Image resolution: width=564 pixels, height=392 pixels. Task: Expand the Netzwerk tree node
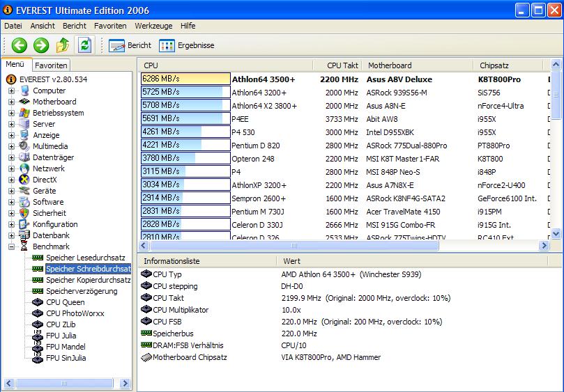coord(12,169)
